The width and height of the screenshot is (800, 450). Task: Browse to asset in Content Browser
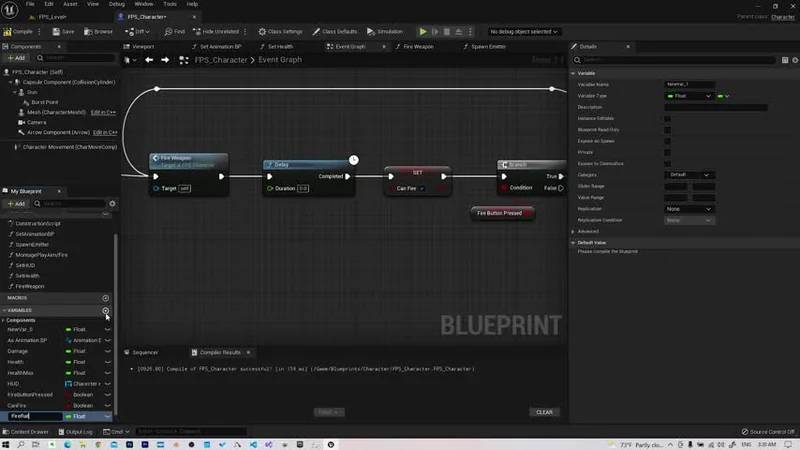coord(98,32)
